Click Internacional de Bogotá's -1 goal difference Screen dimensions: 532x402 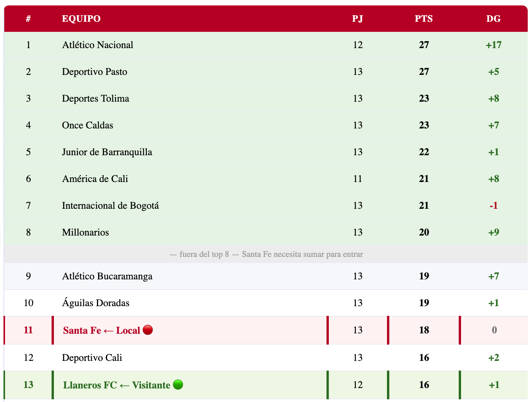(493, 206)
